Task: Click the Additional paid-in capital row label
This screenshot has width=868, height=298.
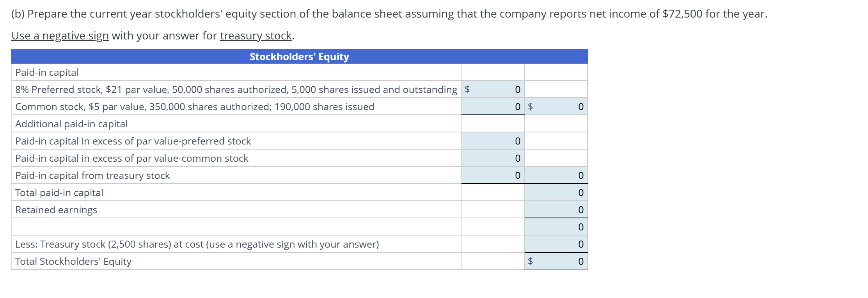Action: click(x=71, y=124)
